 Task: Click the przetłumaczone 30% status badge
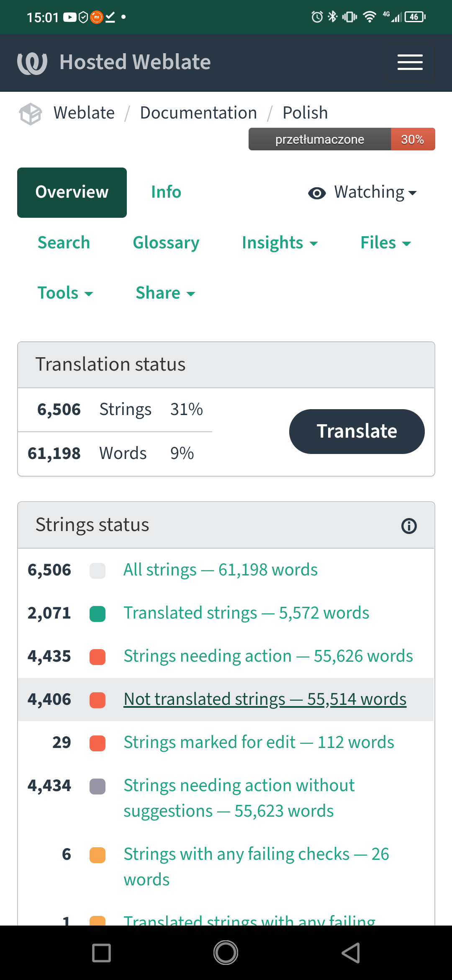pyautogui.click(x=342, y=139)
